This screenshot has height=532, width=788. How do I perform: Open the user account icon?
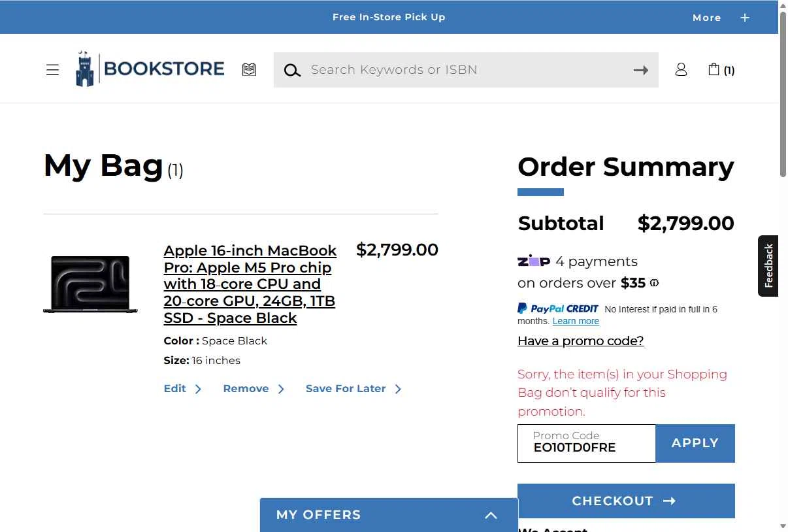pyautogui.click(x=681, y=69)
